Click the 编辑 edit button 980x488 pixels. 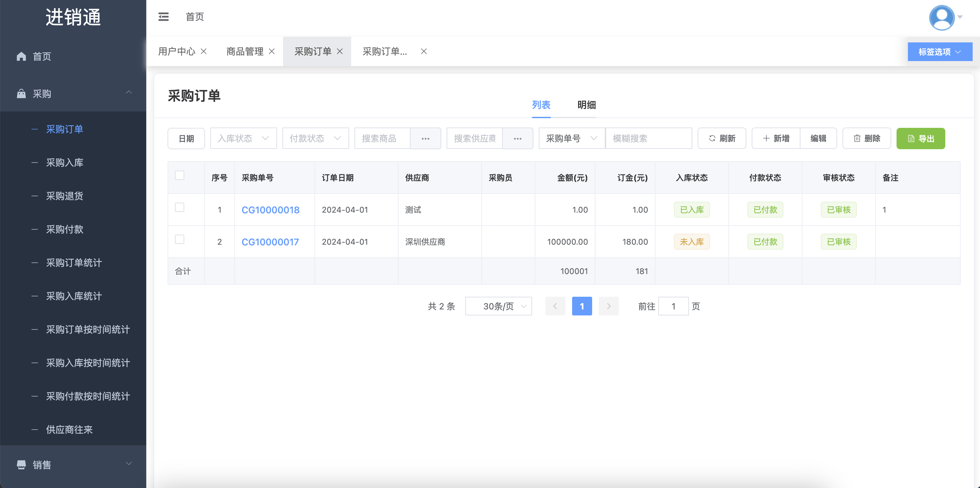818,139
